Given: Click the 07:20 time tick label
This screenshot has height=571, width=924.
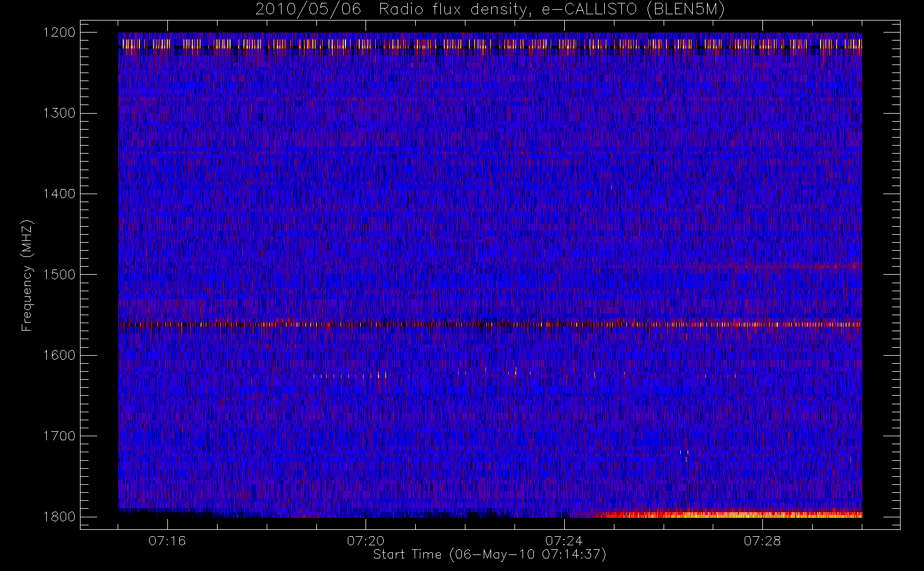Looking at the screenshot, I should 365,541.
